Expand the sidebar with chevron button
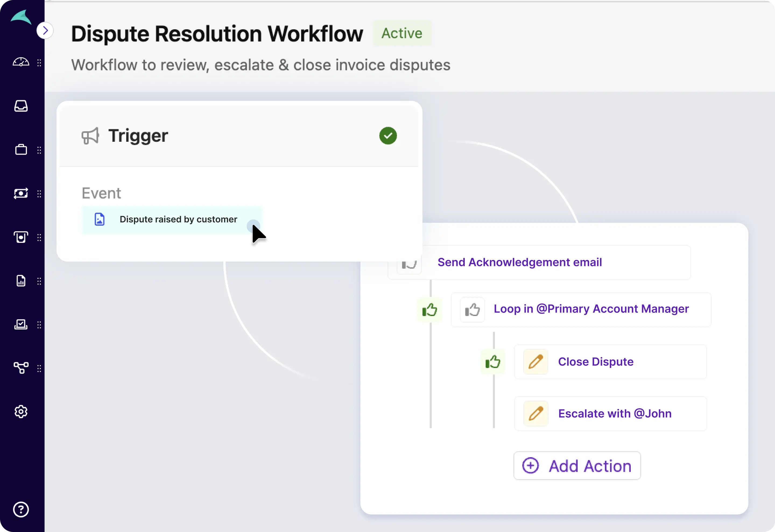 (45, 31)
